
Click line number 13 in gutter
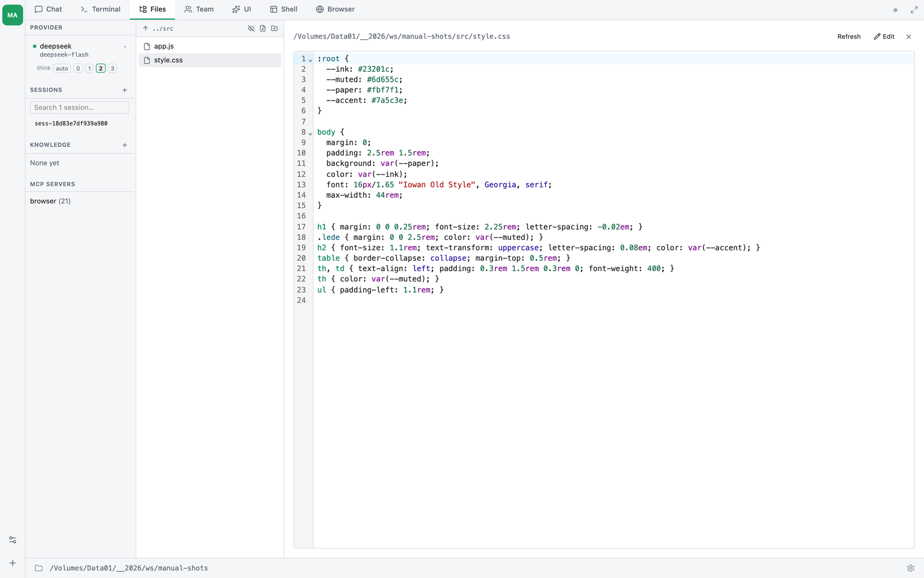click(301, 185)
